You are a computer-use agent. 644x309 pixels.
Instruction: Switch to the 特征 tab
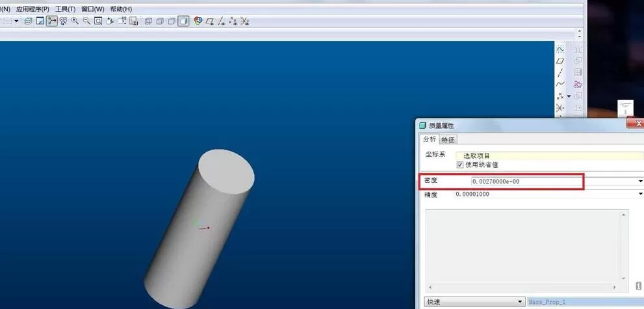(448, 140)
